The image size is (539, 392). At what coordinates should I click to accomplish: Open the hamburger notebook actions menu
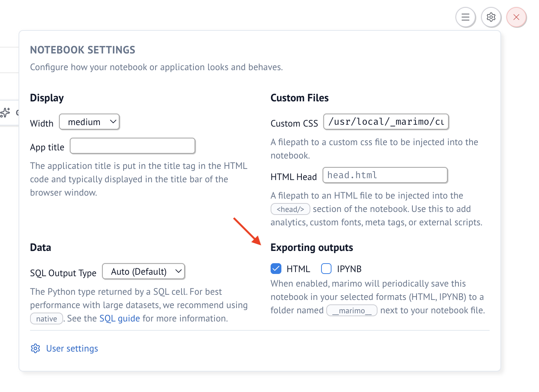pyautogui.click(x=465, y=17)
